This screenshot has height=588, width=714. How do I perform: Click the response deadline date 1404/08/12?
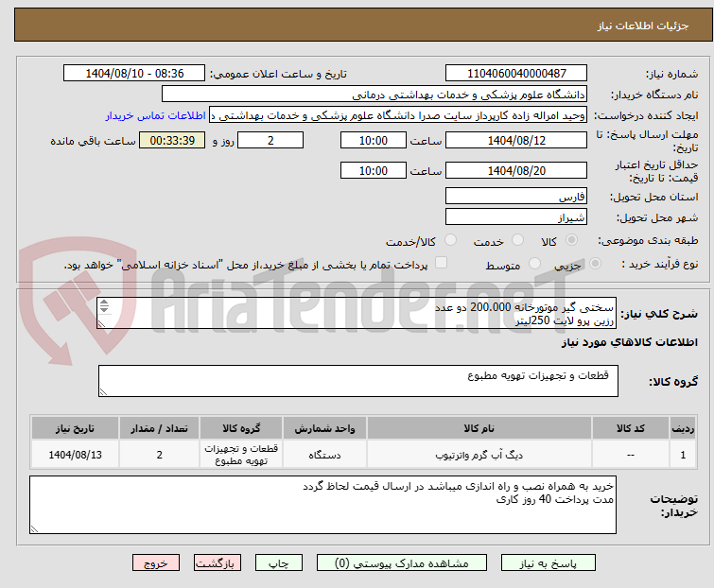point(516,140)
